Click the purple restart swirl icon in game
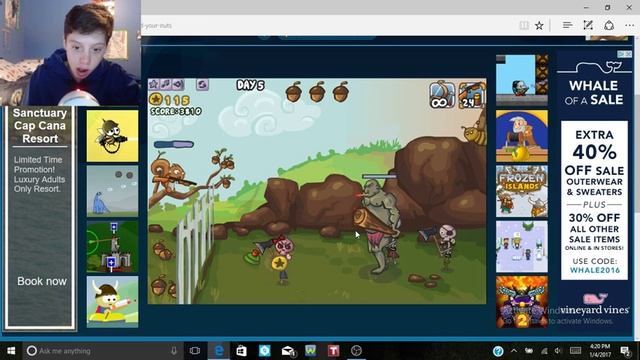The width and height of the screenshot is (640, 360). [x=202, y=84]
